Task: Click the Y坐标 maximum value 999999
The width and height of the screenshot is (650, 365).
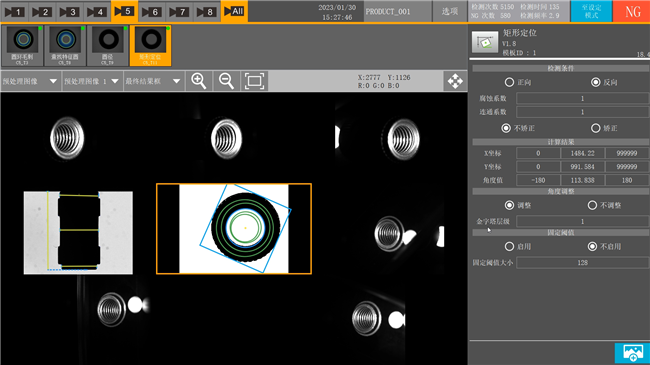Action: pos(626,167)
